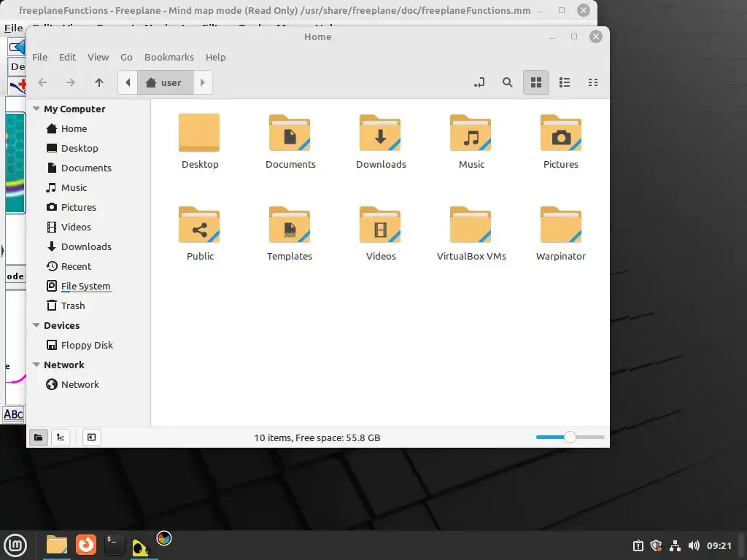Open Floppy Disk device
Screen dimensions: 747x560
click(x=89, y=345)
